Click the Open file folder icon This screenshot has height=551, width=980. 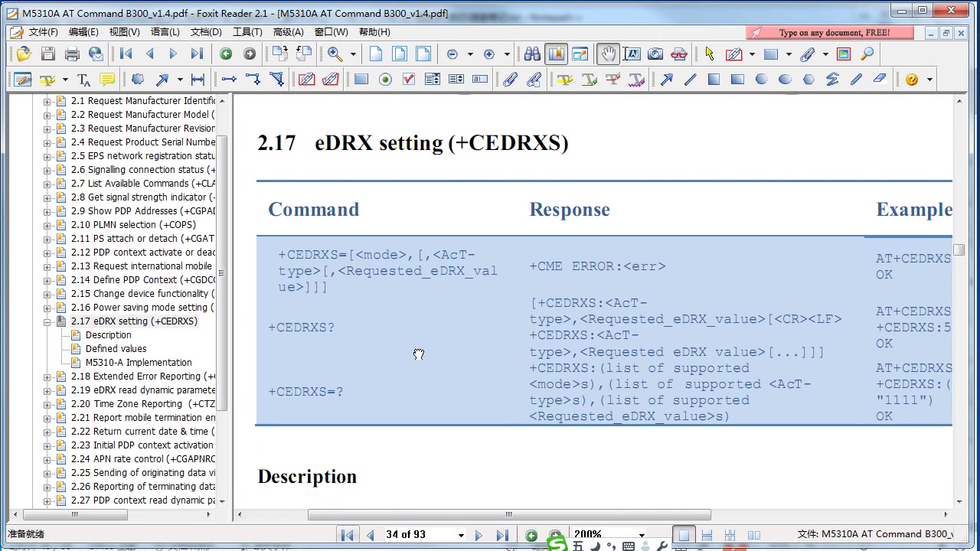coord(24,54)
